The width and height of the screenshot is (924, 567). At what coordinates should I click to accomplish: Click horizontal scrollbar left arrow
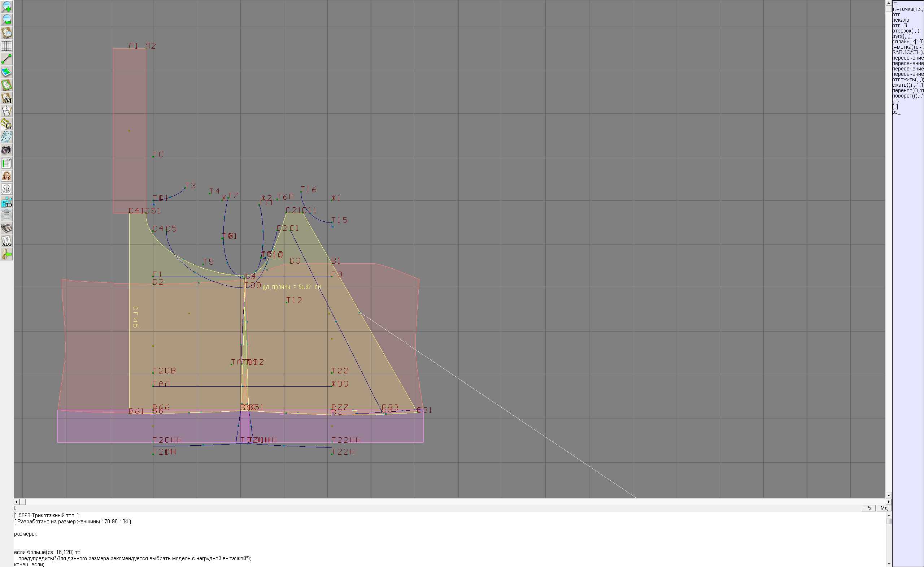tap(16, 502)
